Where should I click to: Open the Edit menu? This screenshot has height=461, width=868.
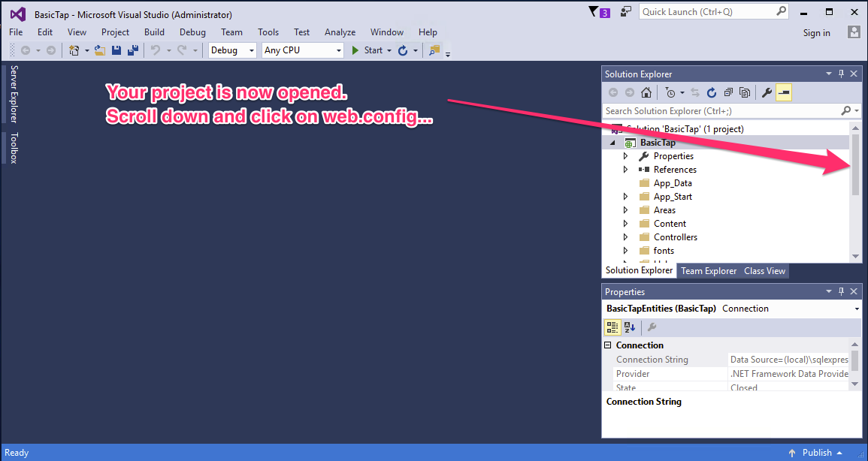click(x=45, y=32)
